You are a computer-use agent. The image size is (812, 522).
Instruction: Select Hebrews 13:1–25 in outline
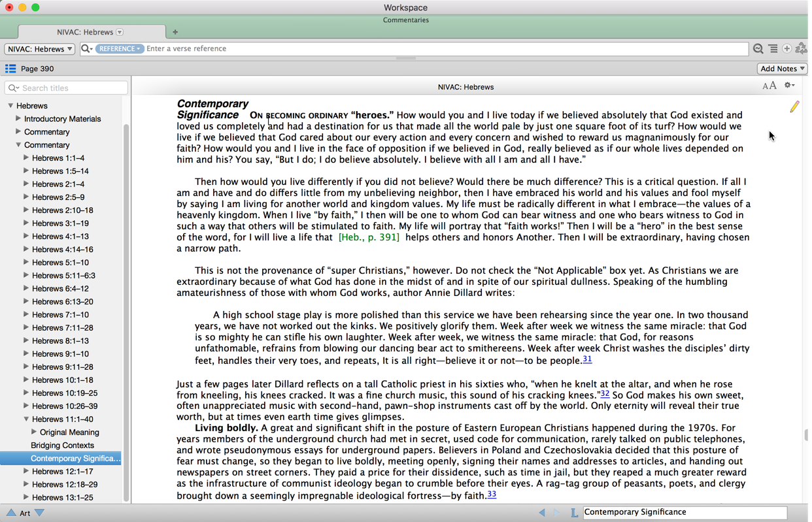[x=63, y=498]
